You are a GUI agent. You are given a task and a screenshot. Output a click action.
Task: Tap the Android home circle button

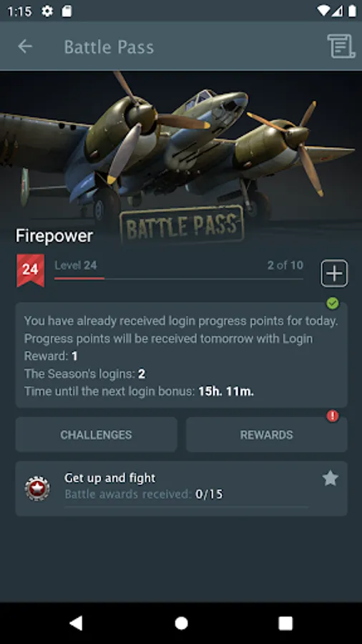click(x=181, y=623)
